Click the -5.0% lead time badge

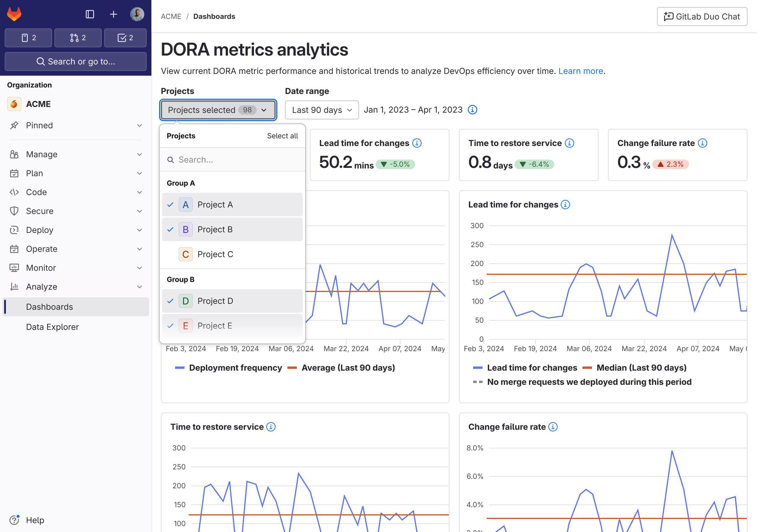[395, 164]
